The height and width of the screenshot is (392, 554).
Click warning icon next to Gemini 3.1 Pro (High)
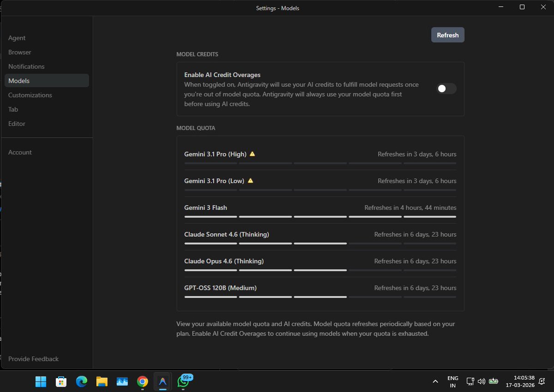coord(252,154)
